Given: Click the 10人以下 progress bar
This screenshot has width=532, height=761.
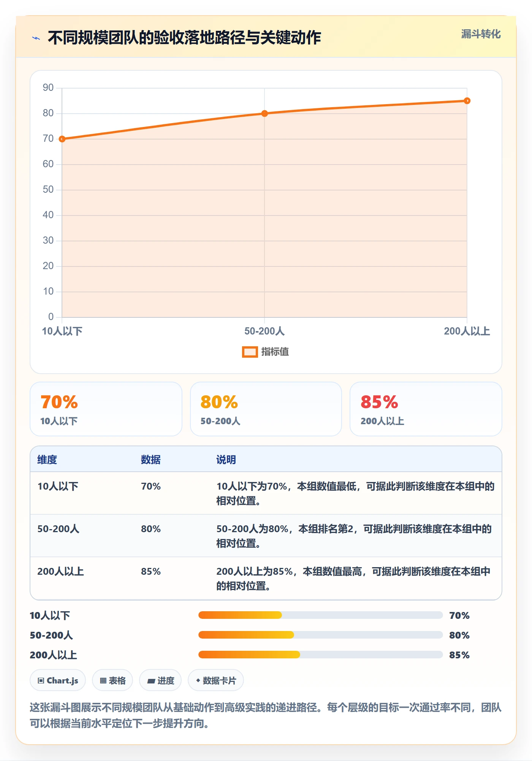Looking at the screenshot, I should [320, 615].
